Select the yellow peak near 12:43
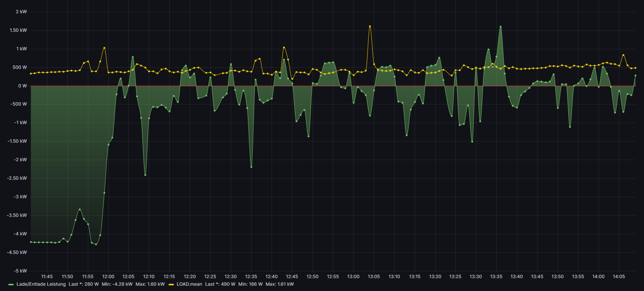The image size is (644, 291). [x=284, y=48]
